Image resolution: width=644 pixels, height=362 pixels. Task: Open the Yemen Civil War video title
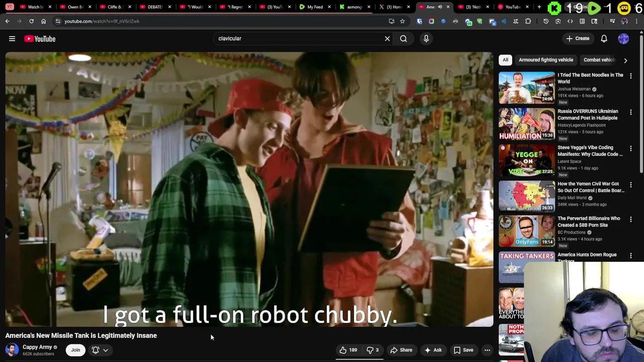pos(591,187)
